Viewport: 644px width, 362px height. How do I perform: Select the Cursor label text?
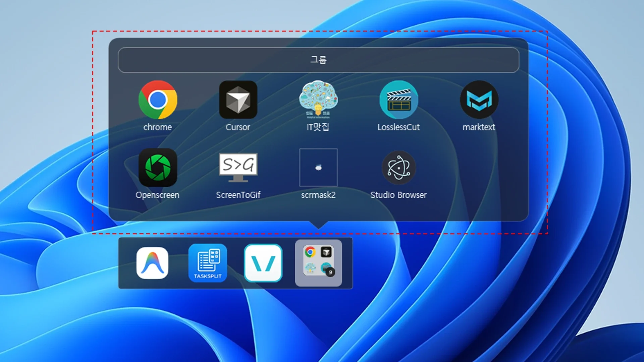pyautogui.click(x=238, y=127)
